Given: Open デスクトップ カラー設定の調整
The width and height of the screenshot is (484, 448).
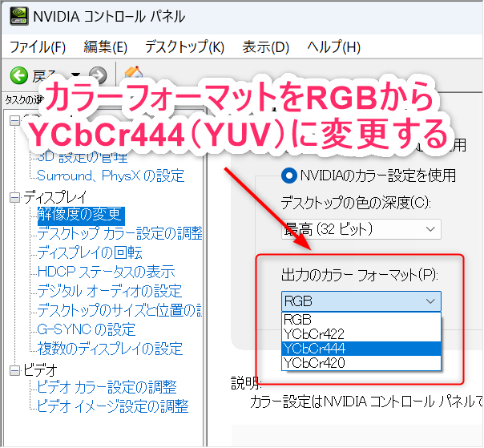Looking at the screenshot, I should [x=119, y=233].
